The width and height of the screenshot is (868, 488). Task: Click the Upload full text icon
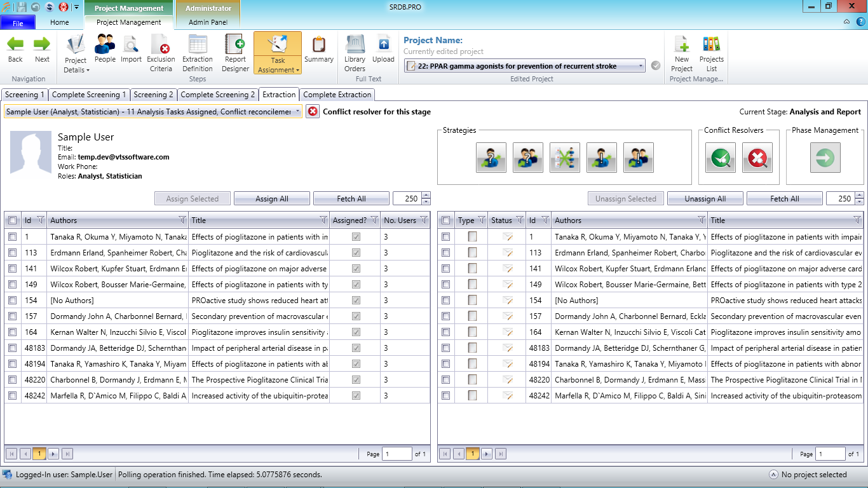(x=383, y=44)
